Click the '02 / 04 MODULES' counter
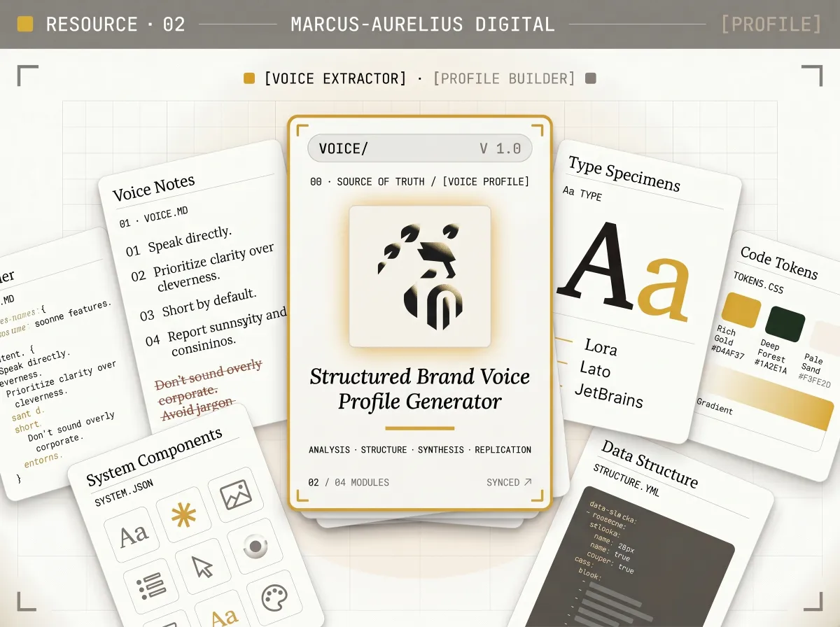The height and width of the screenshot is (627, 840). pyautogui.click(x=349, y=482)
